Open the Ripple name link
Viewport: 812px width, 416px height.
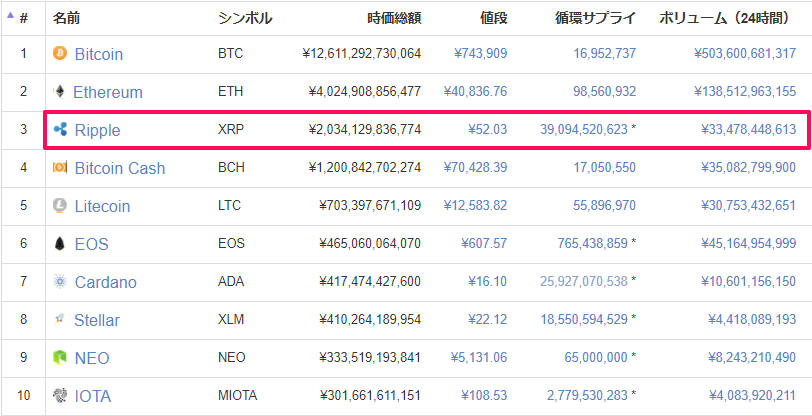[x=97, y=131]
